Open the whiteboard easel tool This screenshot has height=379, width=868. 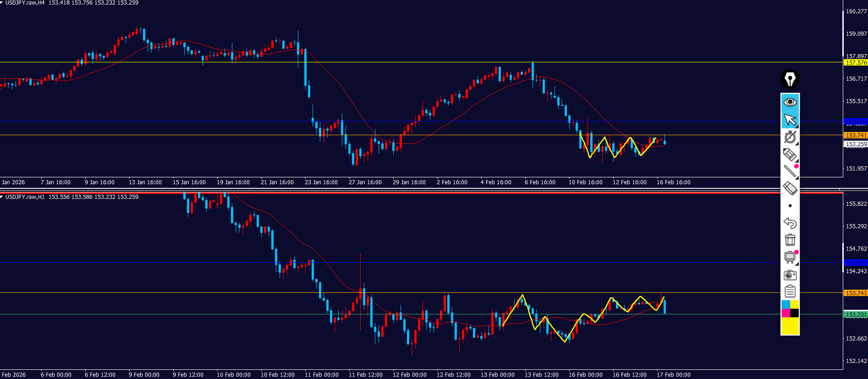[790, 257]
